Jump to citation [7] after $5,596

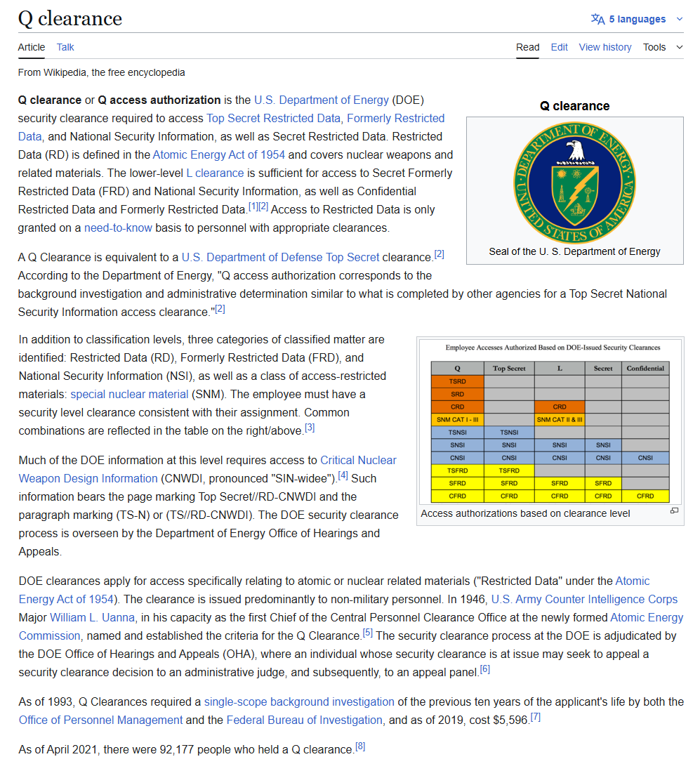536,717
